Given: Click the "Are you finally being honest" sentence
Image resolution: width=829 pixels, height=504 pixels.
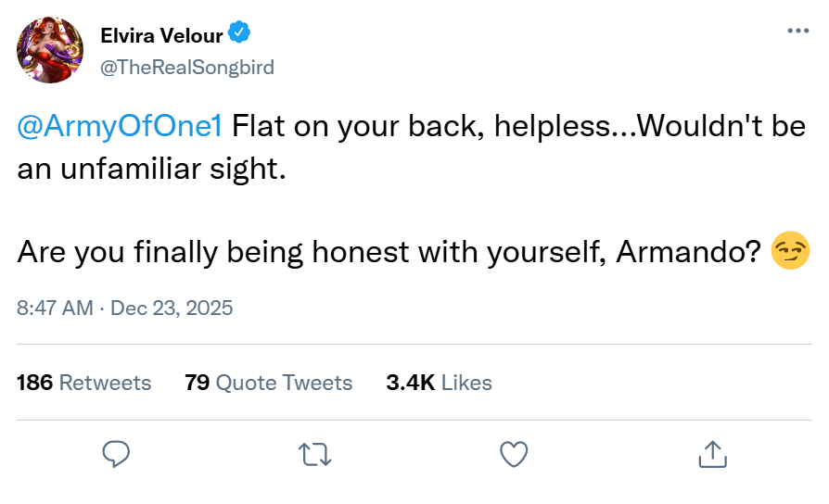Looking at the screenshot, I should point(232,250).
